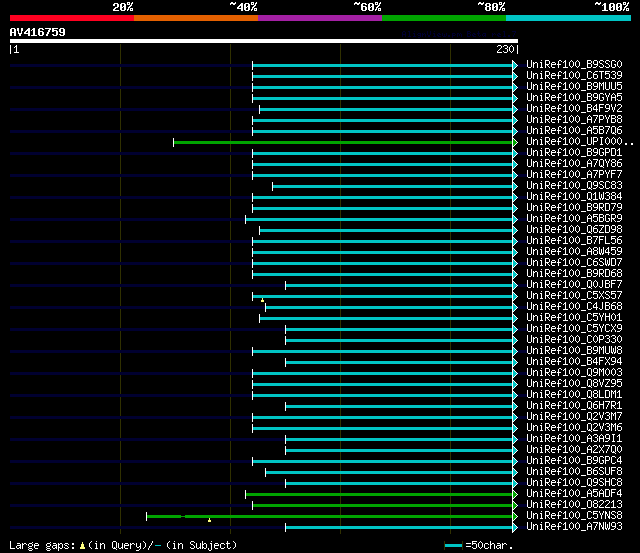
Task: Open the UniRef100_Q6H7R1 entry
Action: 574,406
